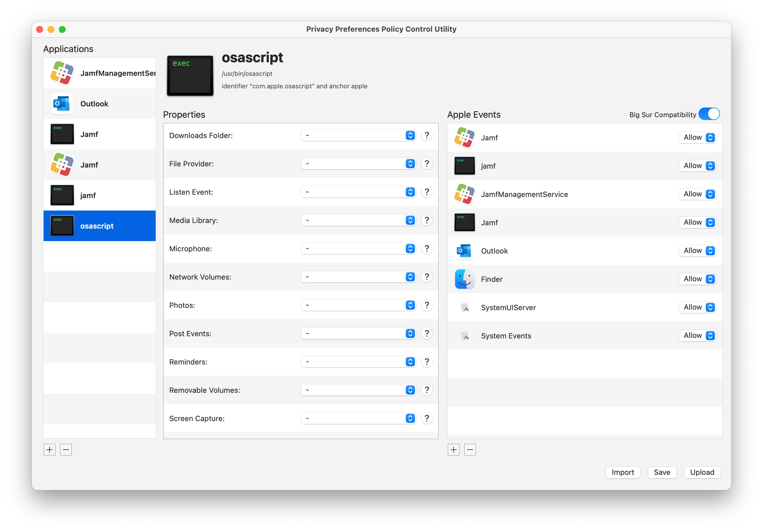Change Allow setting for SystemUIServer
The image size is (763, 532).
coord(697,307)
